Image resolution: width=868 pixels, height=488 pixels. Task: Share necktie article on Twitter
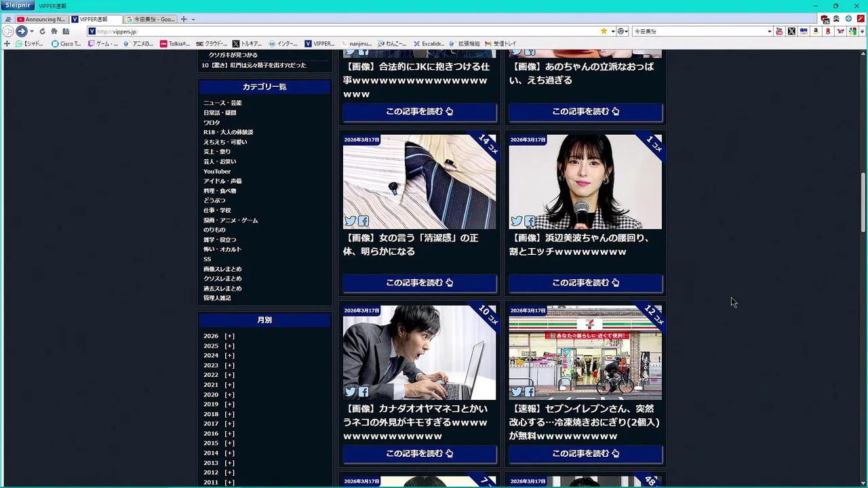click(350, 221)
